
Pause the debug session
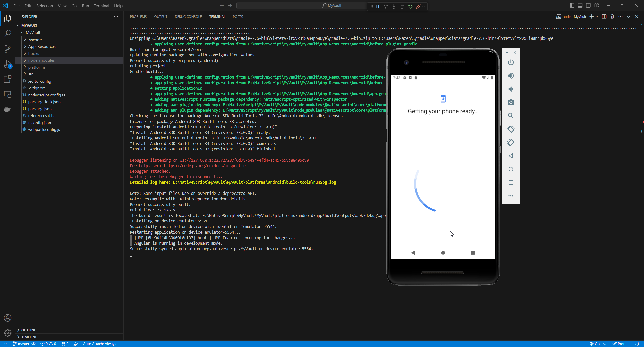click(x=378, y=7)
